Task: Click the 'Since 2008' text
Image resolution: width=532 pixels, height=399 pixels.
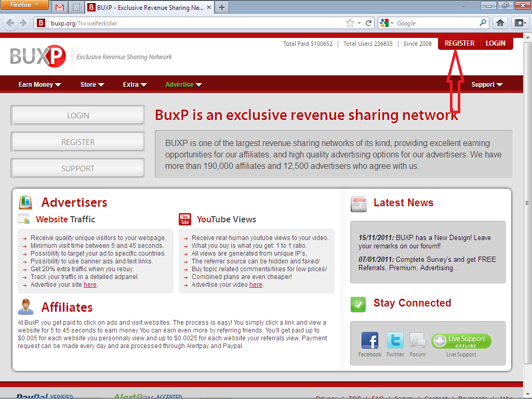Action: click(418, 44)
